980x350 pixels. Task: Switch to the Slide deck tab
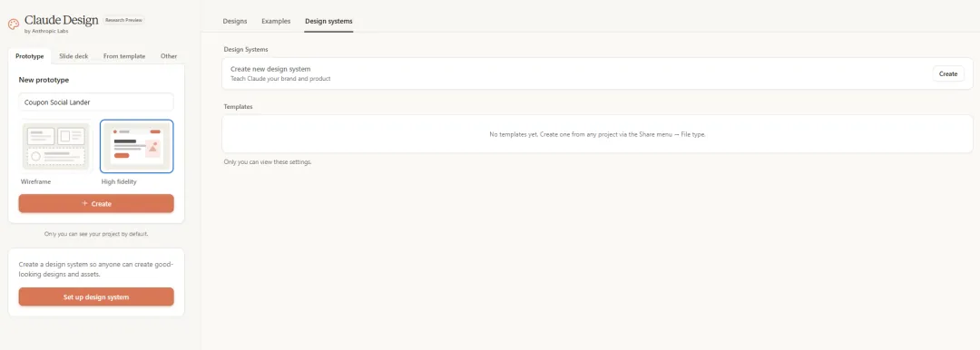tap(73, 56)
